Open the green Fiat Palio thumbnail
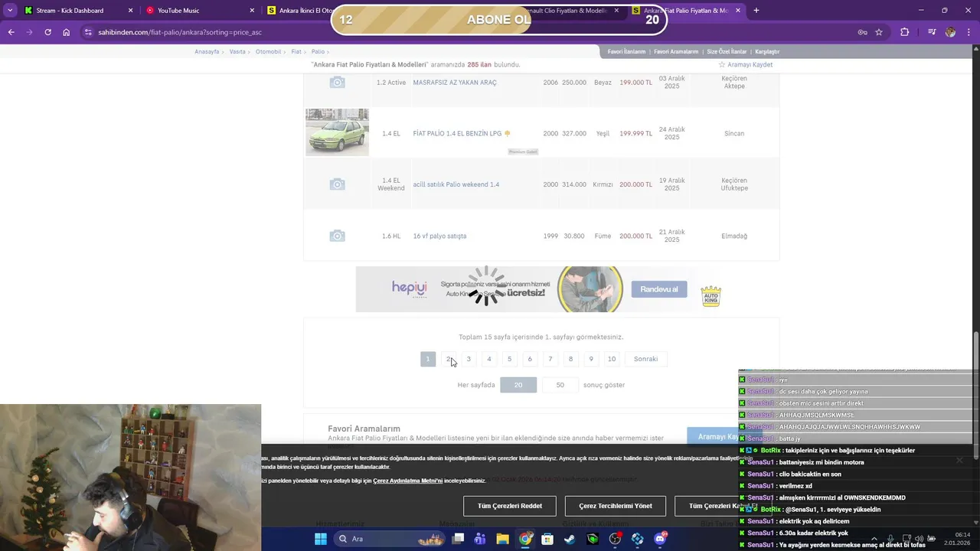 337,132
